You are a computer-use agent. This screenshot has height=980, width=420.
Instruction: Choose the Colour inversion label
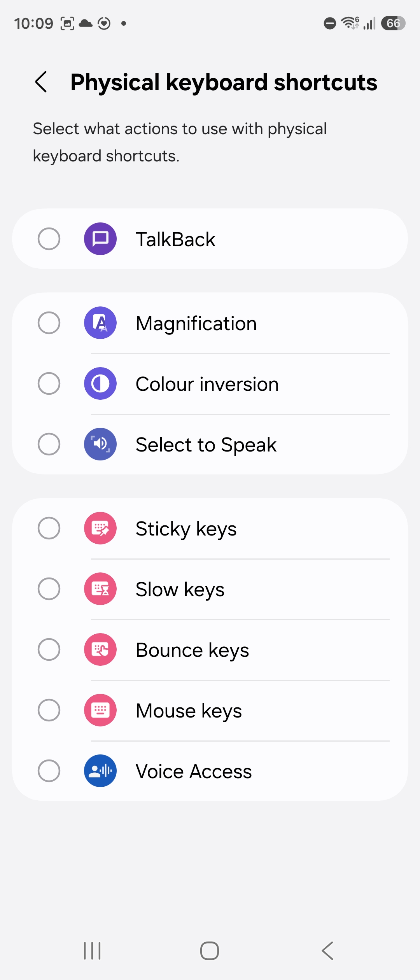207,384
